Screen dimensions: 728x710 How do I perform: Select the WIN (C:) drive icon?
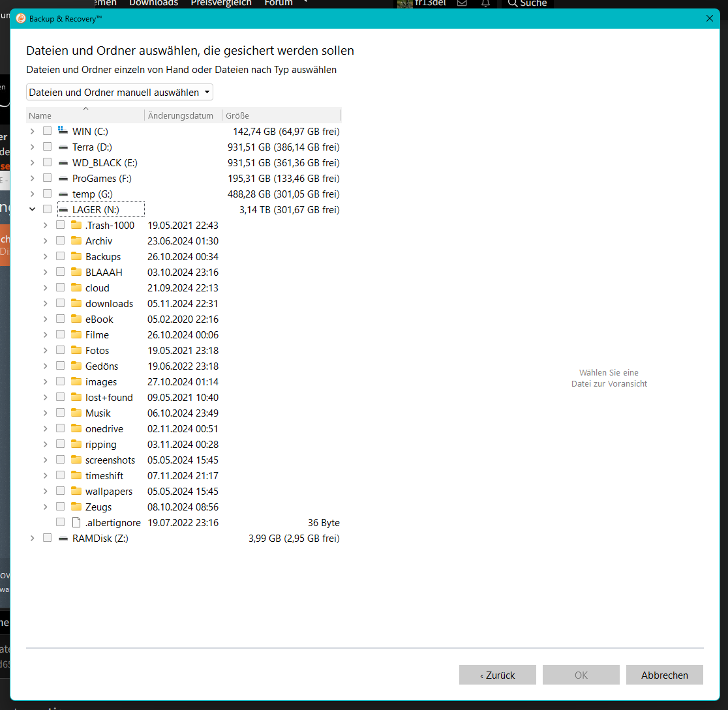tap(63, 131)
